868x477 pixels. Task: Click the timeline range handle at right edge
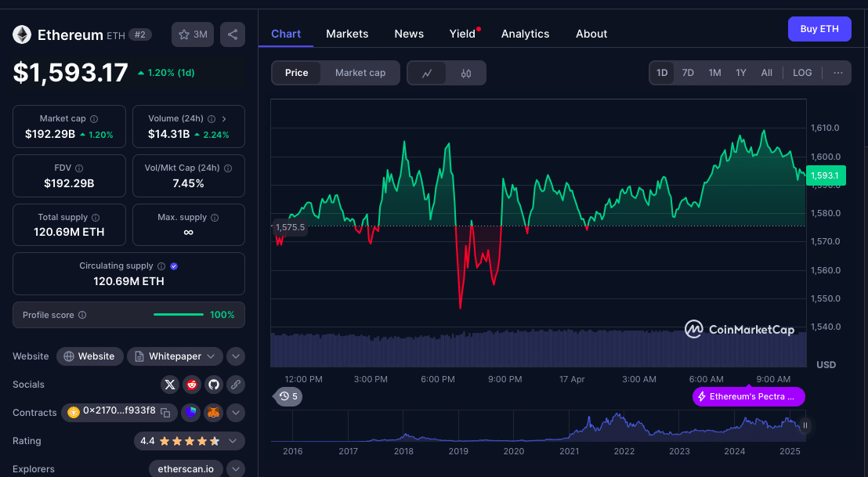(x=805, y=426)
